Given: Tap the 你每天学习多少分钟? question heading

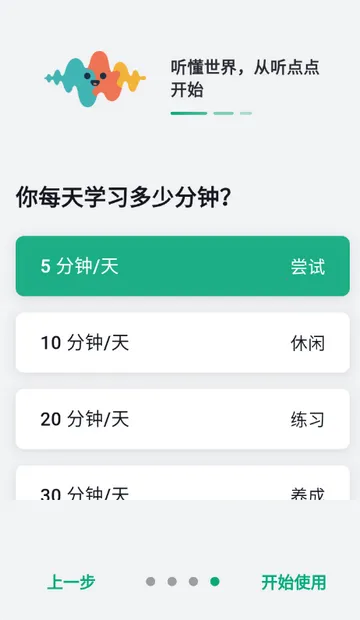Looking at the screenshot, I should (x=123, y=197).
